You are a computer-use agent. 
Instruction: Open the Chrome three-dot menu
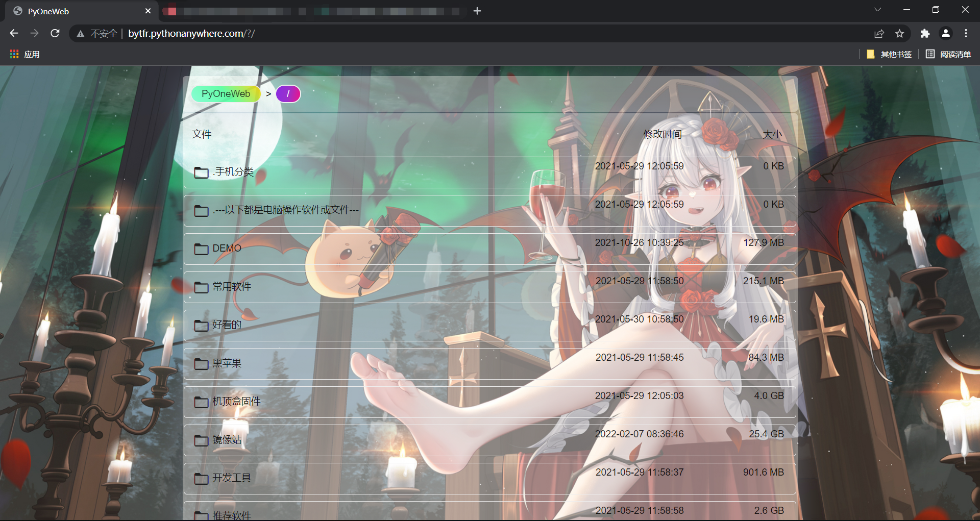click(x=966, y=34)
